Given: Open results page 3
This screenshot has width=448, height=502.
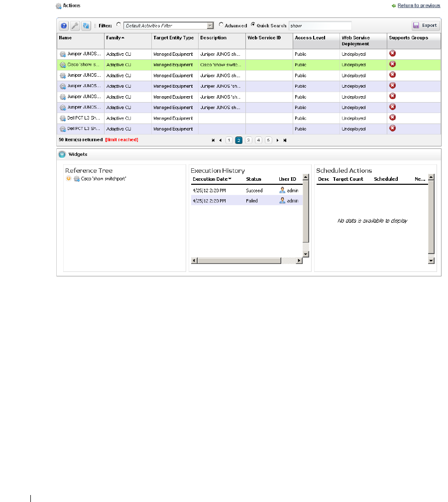Looking at the screenshot, I should [248, 140].
